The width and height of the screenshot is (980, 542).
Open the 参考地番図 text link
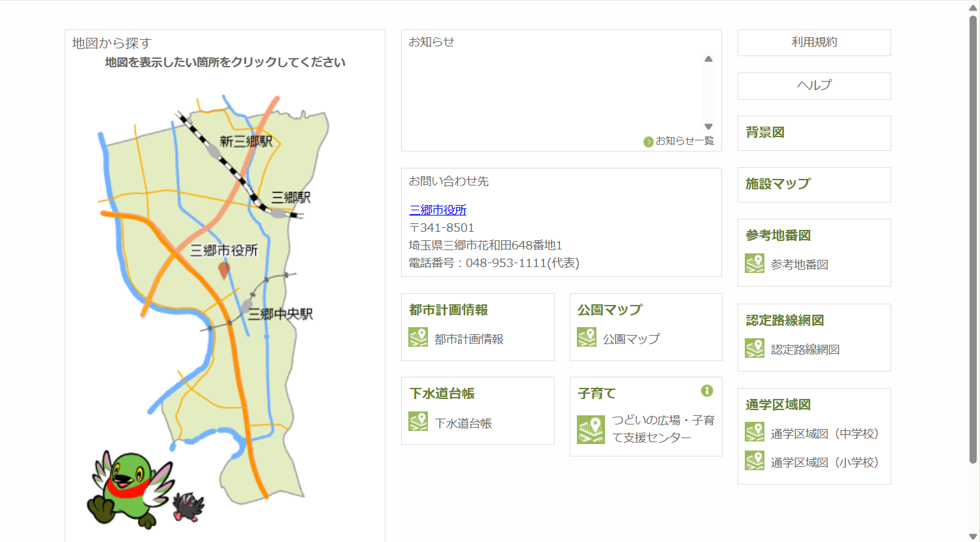pos(800,264)
